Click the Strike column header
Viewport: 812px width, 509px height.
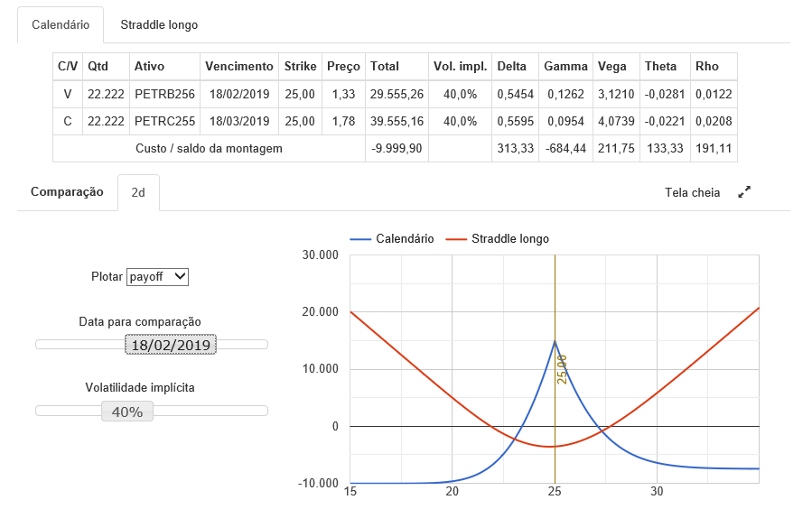(300, 67)
